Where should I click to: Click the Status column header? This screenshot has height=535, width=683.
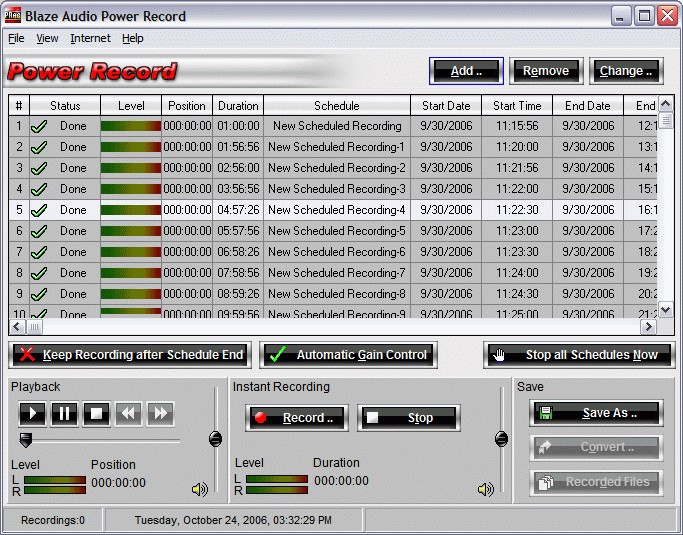[65, 105]
